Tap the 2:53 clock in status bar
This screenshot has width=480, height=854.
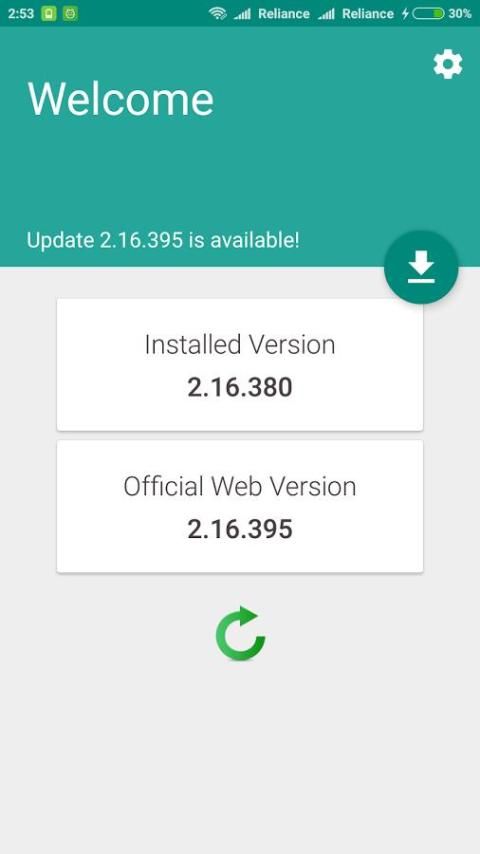pos(21,14)
